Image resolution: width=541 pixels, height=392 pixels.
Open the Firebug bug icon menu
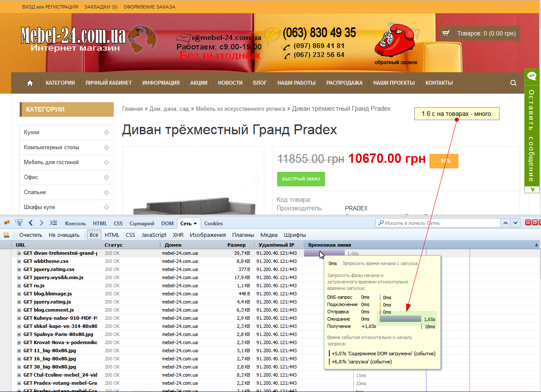[x=7, y=223]
